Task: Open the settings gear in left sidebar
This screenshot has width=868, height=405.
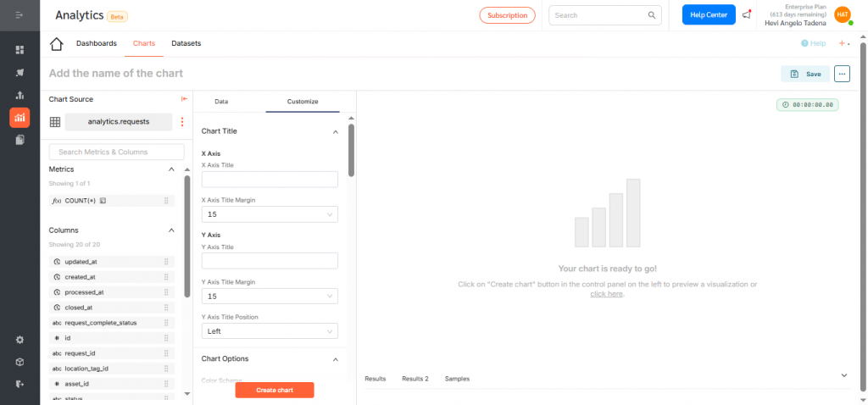Action: click(x=19, y=340)
